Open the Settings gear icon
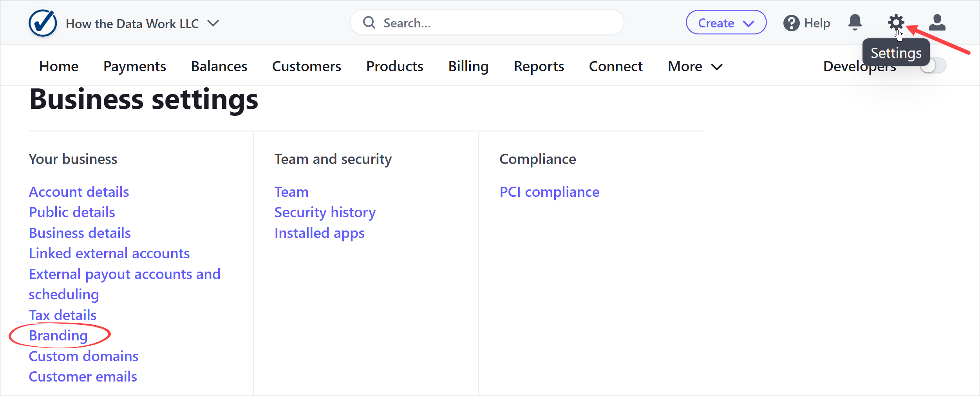Screen dimensions: 980x396 tap(896, 23)
